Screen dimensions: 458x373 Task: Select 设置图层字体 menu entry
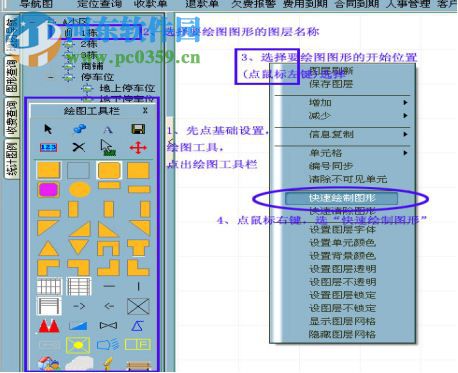click(x=343, y=230)
